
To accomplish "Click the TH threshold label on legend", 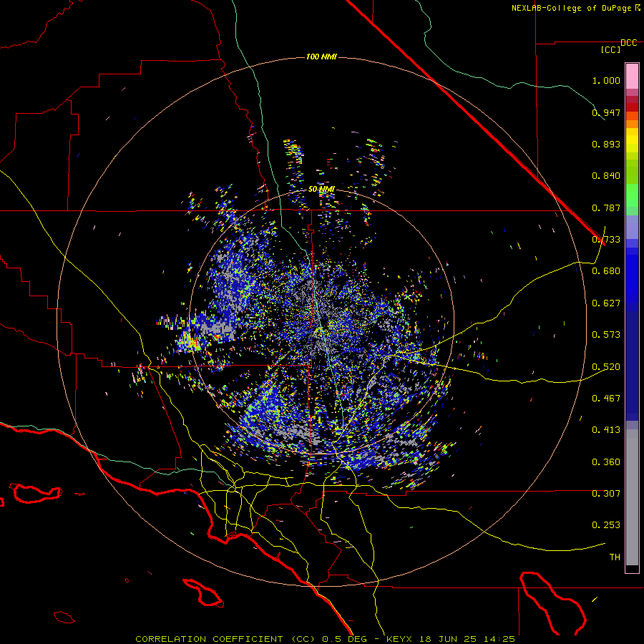I will [615, 557].
